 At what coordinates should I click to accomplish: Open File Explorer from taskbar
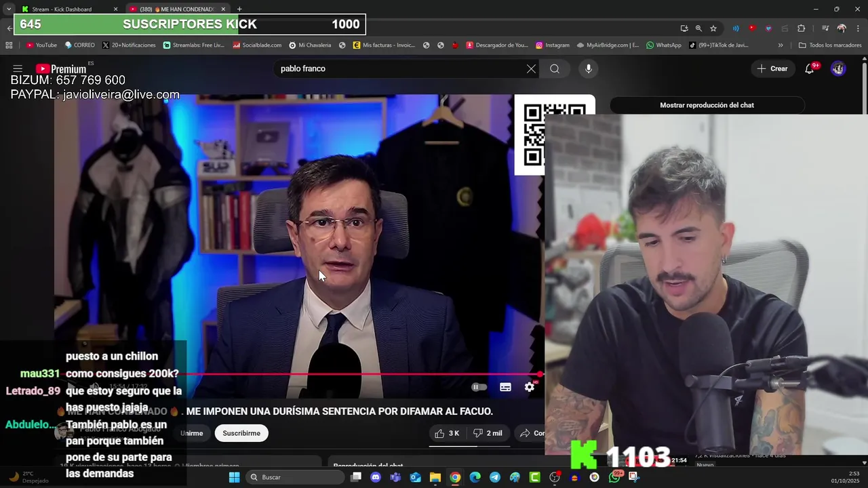[x=435, y=477]
